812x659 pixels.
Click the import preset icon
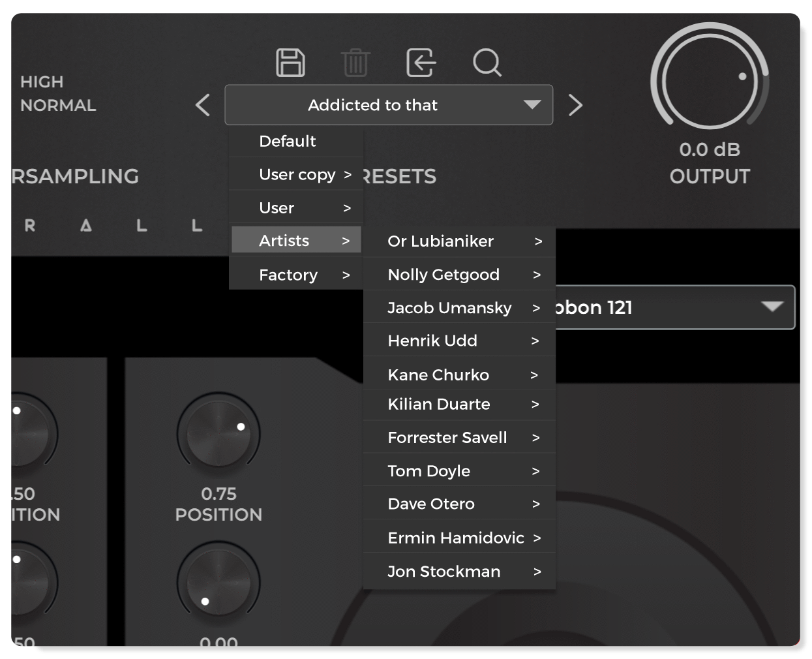coord(421,63)
